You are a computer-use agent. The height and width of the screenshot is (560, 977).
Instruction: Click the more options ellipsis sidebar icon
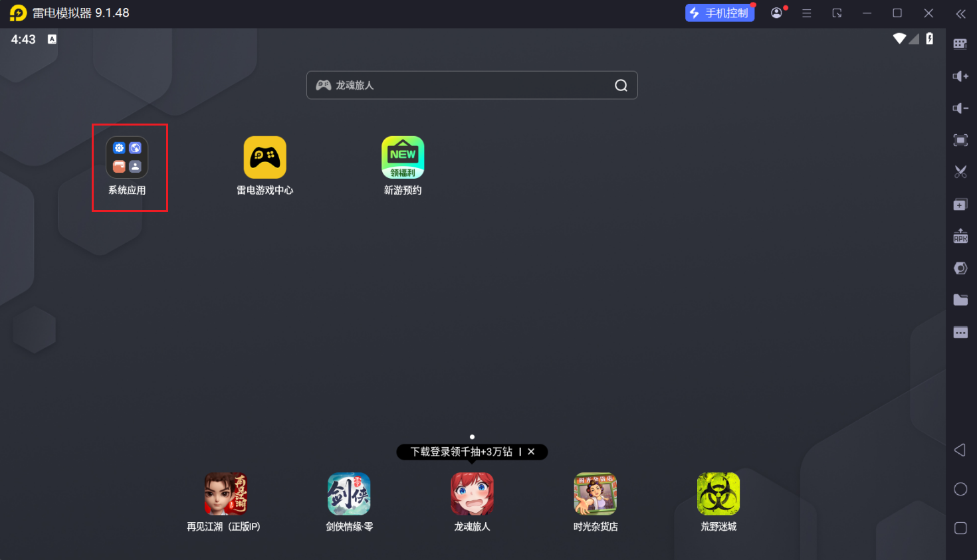[x=960, y=332]
